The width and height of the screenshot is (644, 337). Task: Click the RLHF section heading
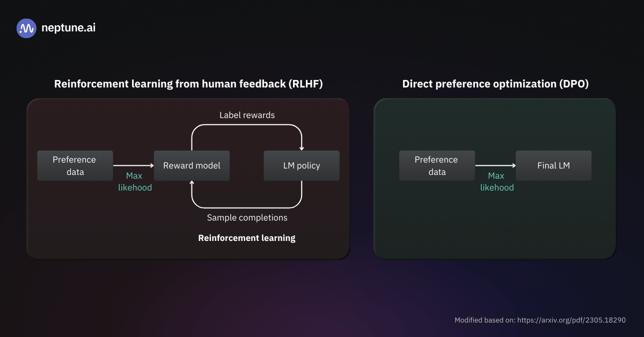point(188,84)
